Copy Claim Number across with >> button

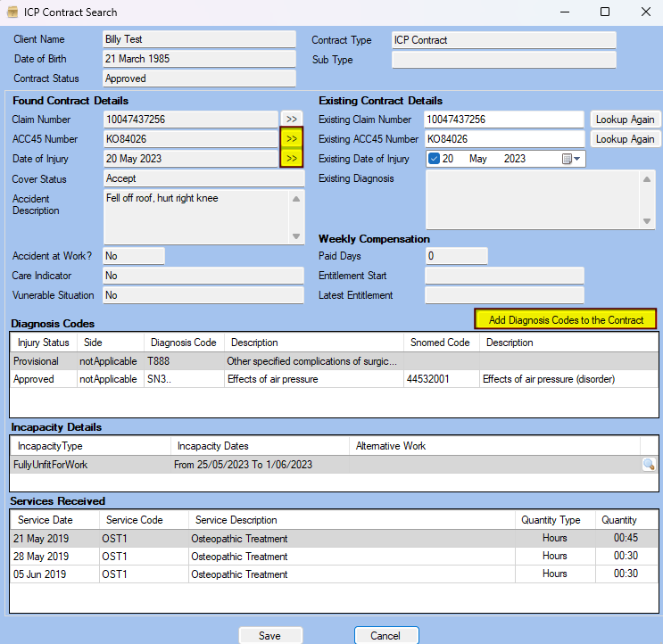[291, 120]
